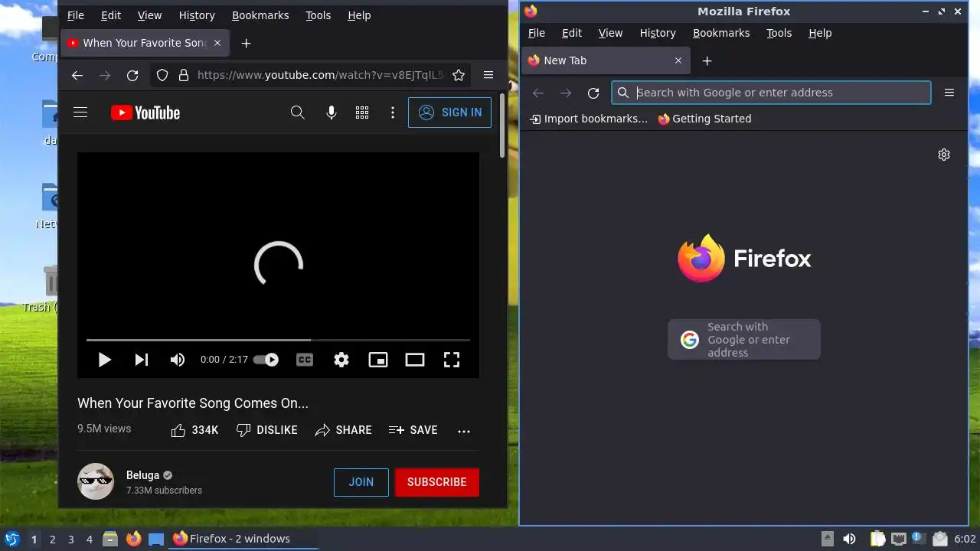The image size is (980, 551).
Task: Close the When Your Favorite Song tab
Action: pos(217,43)
